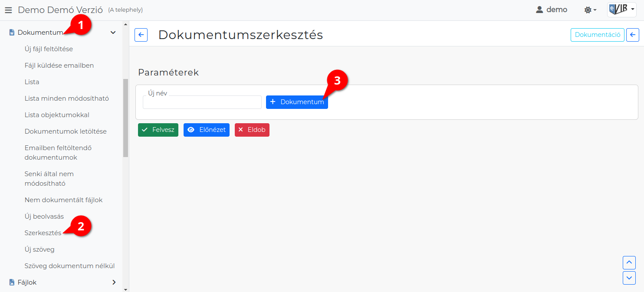
Task: Click the red Eldob discard button
Action: (252, 130)
